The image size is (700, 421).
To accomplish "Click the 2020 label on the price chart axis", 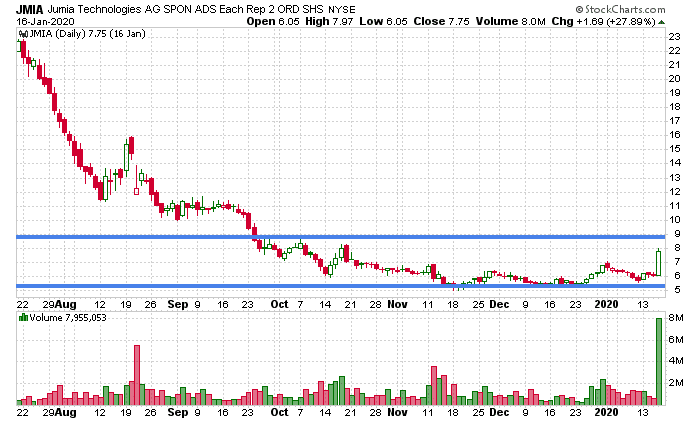I will click(x=606, y=304).
